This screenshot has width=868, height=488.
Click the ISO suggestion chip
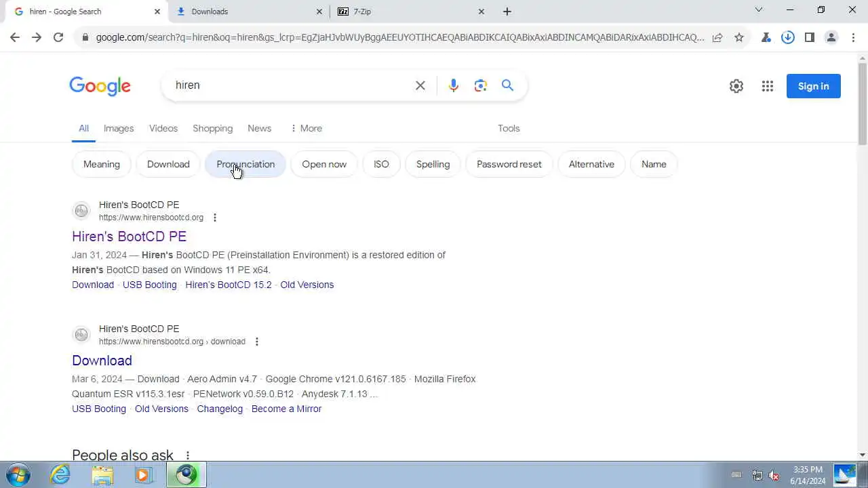point(381,164)
